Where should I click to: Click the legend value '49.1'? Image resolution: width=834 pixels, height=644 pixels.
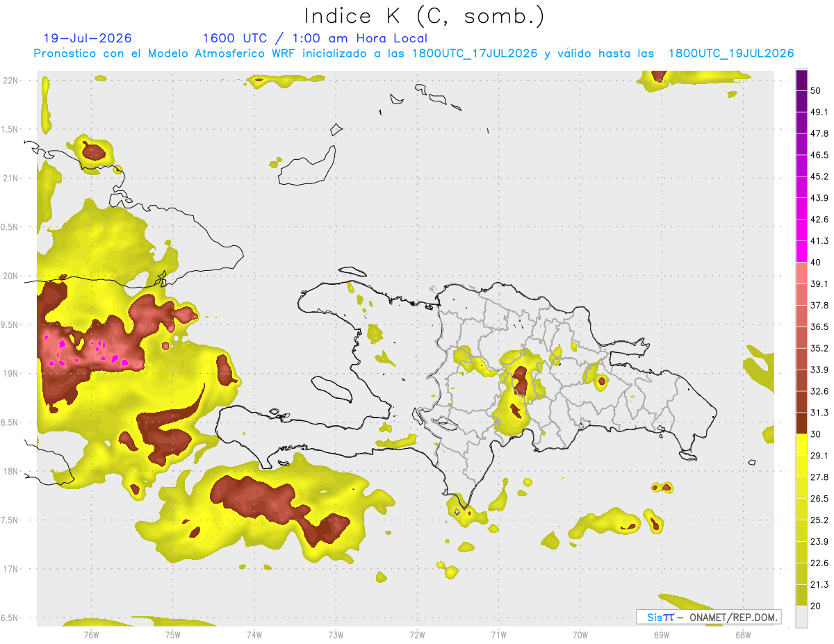(x=819, y=112)
